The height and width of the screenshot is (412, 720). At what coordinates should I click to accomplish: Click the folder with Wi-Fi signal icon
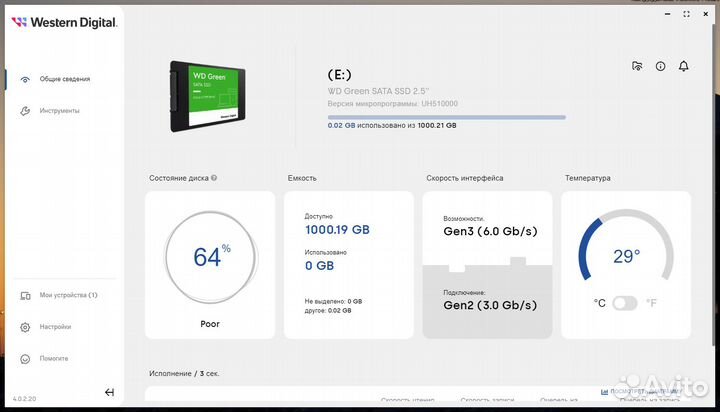coord(637,66)
